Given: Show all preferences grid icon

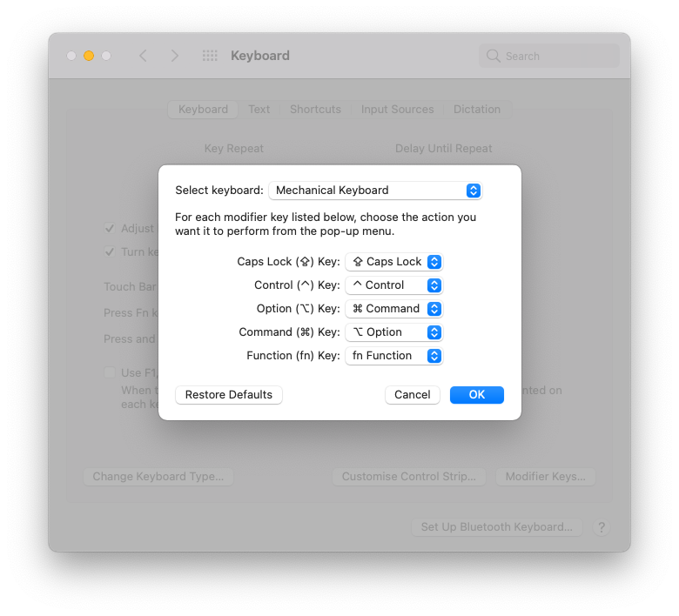Looking at the screenshot, I should tap(210, 56).
